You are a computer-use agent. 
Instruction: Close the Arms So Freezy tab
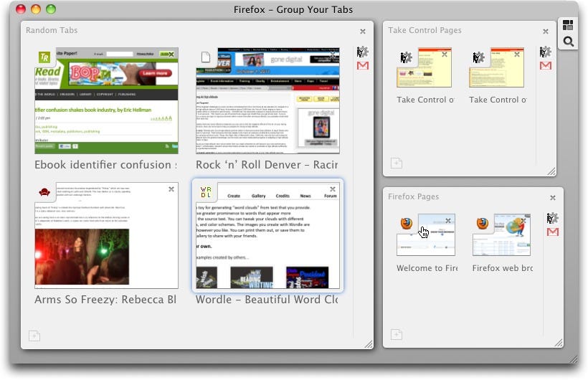[x=171, y=189]
